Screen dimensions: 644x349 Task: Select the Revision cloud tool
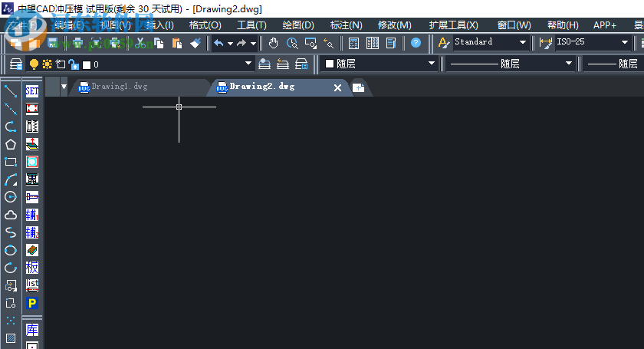coord(11,215)
